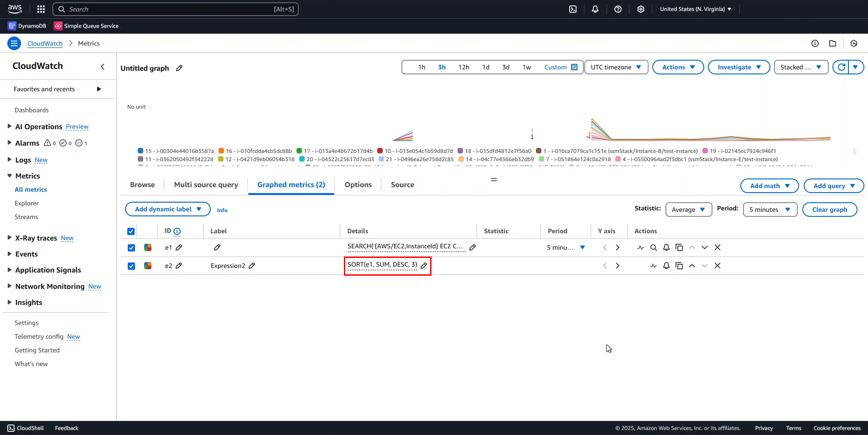The width and height of the screenshot is (868, 435).
Task: Open CloudShell icon in top bar
Action: [573, 9]
